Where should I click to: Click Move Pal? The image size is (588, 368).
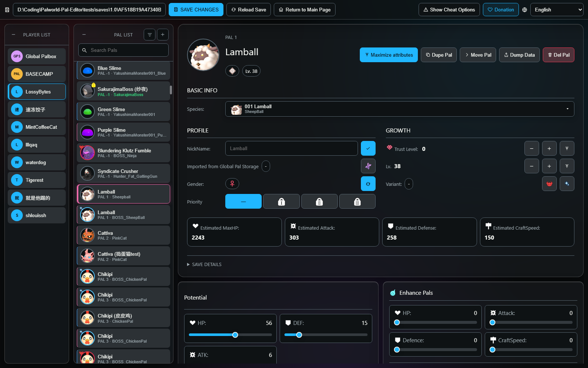(478, 55)
